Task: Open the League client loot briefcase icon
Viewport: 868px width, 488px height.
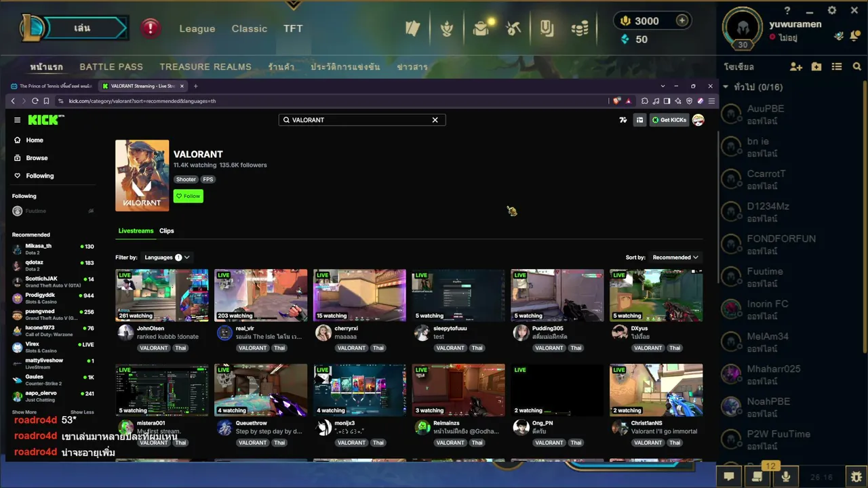Action: (x=481, y=28)
